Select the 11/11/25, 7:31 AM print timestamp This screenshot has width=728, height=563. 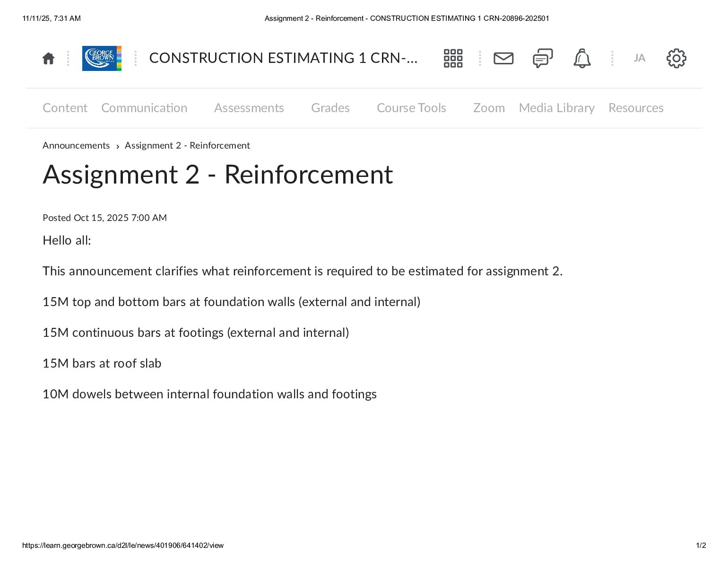[x=52, y=18]
